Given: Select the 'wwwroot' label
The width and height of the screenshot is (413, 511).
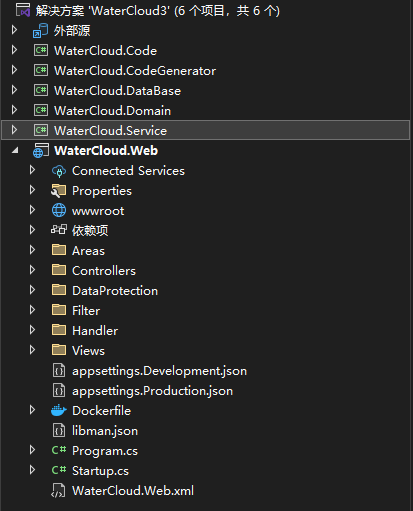Looking at the screenshot, I should click(98, 211).
